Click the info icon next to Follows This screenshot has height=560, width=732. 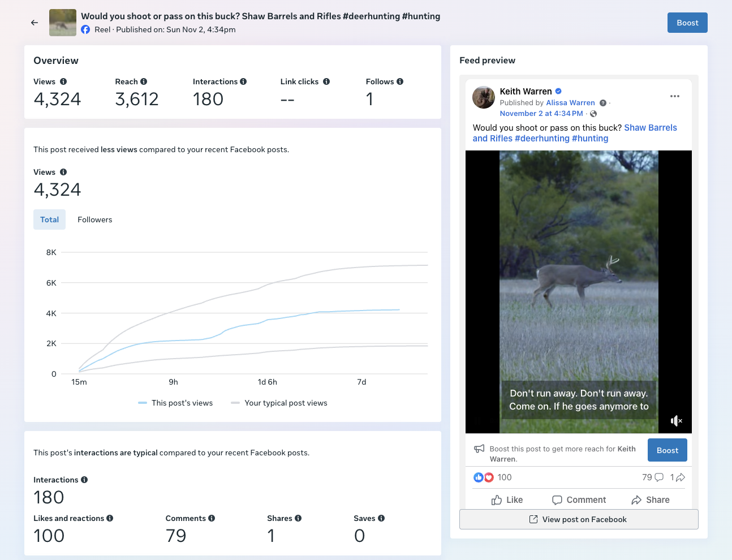[x=400, y=81]
